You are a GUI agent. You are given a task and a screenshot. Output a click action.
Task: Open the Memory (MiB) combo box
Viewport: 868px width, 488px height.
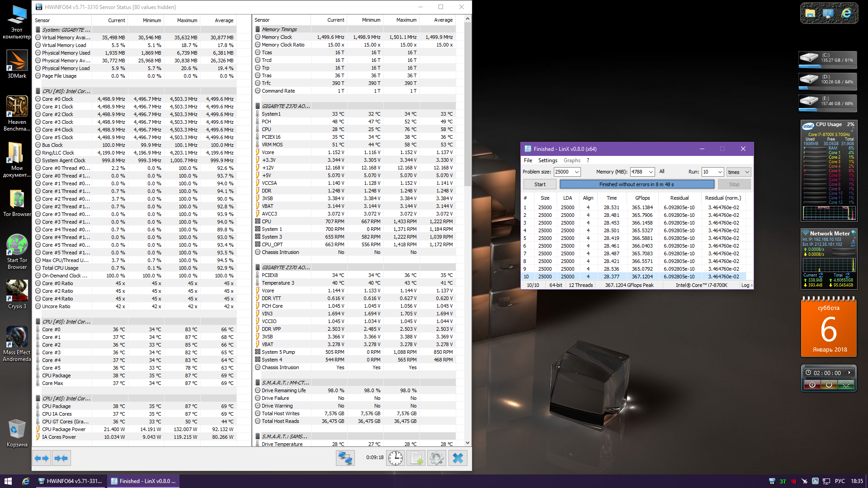[x=651, y=172]
